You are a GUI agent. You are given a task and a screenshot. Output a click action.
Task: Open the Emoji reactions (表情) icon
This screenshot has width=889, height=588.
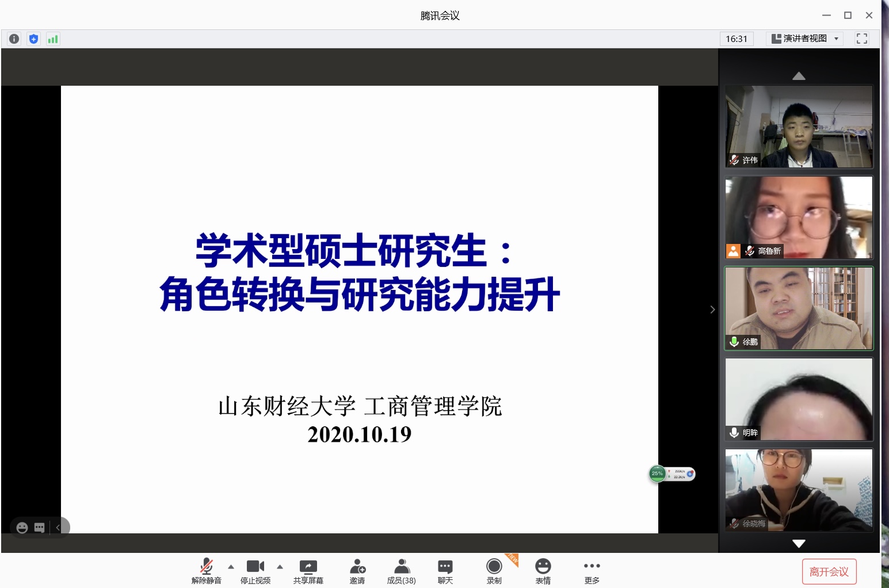(x=543, y=571)
